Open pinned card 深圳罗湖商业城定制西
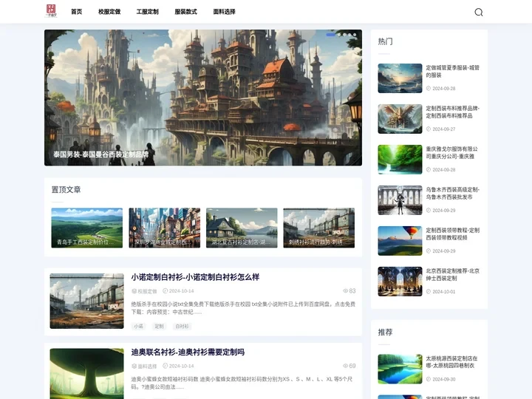Viewport: 532px width, 399px height. click(165, 228)
